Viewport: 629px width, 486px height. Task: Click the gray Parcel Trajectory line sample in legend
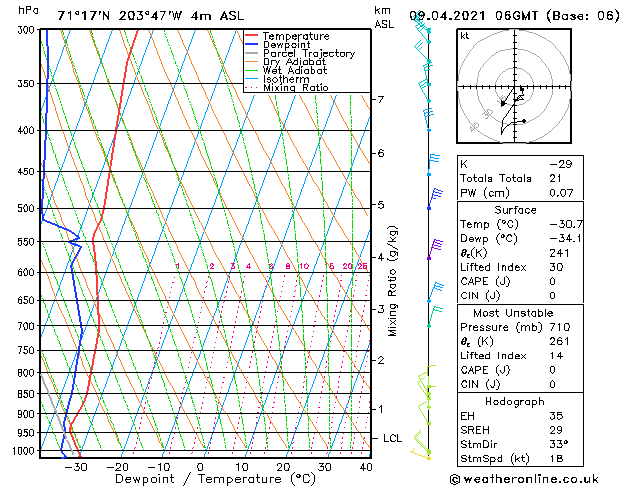[x=252, y=53]
